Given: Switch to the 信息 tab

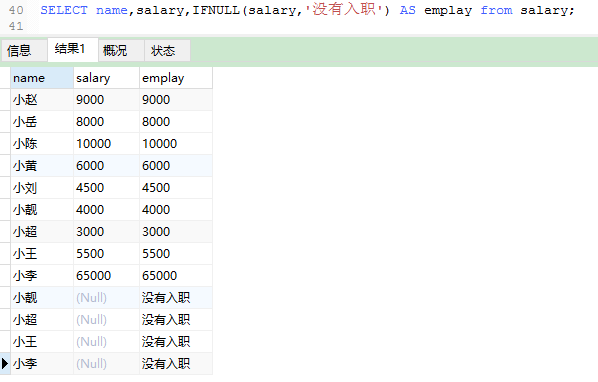Looking at the screenshot, I should point(24,50).
